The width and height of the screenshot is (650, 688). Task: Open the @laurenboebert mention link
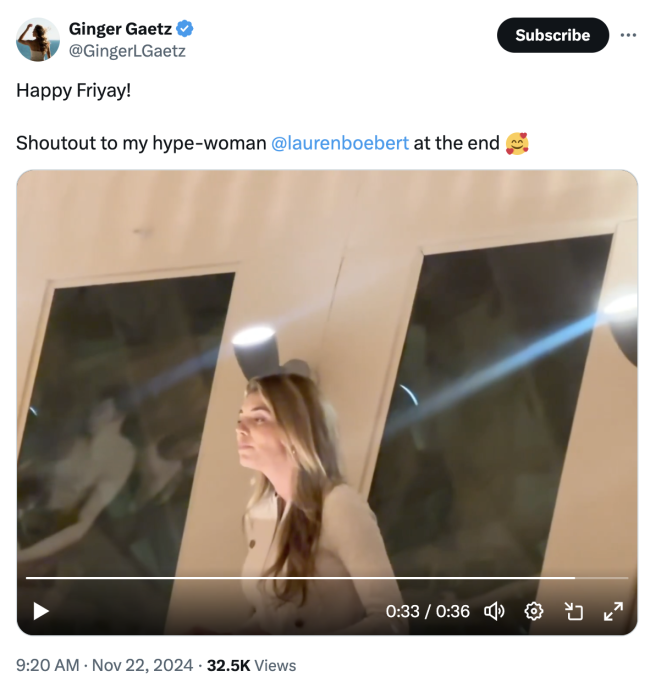[x=340, y=143]
